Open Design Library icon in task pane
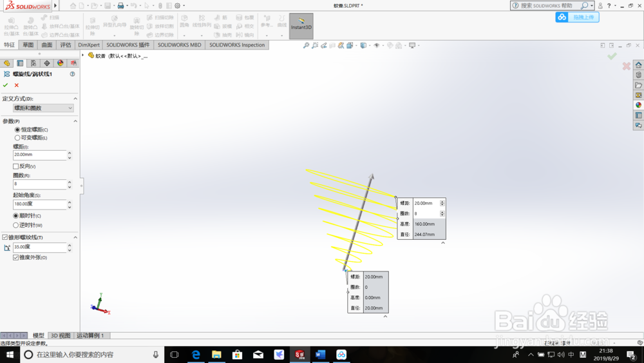 [638, 75]
